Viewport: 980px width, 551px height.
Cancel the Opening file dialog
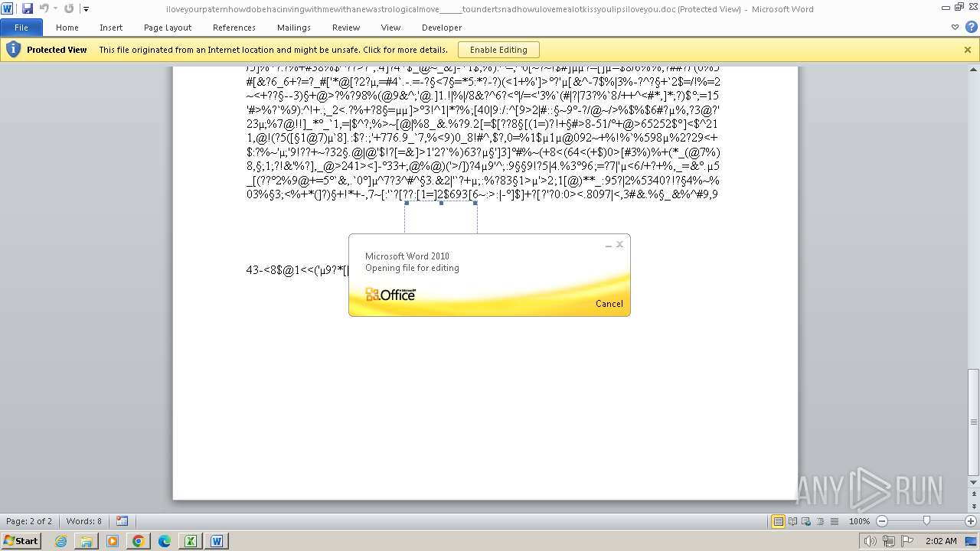coord(609,304)
